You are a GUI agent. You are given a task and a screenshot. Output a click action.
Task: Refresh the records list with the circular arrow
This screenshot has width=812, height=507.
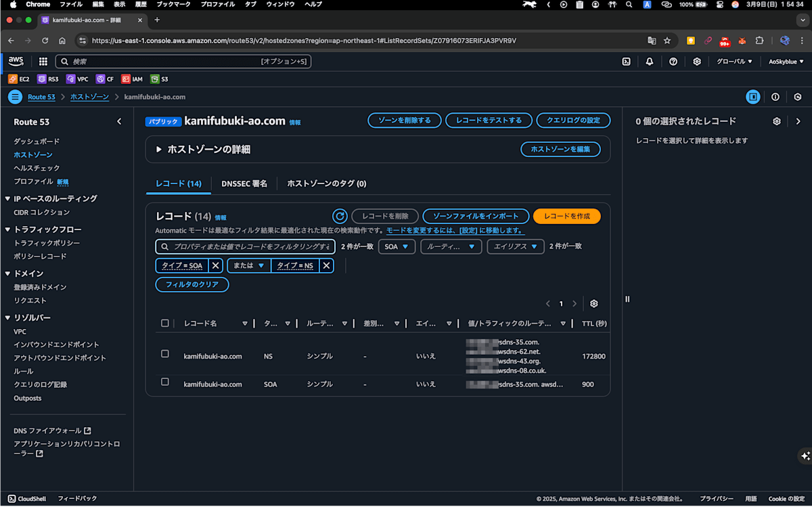[340, 216]
